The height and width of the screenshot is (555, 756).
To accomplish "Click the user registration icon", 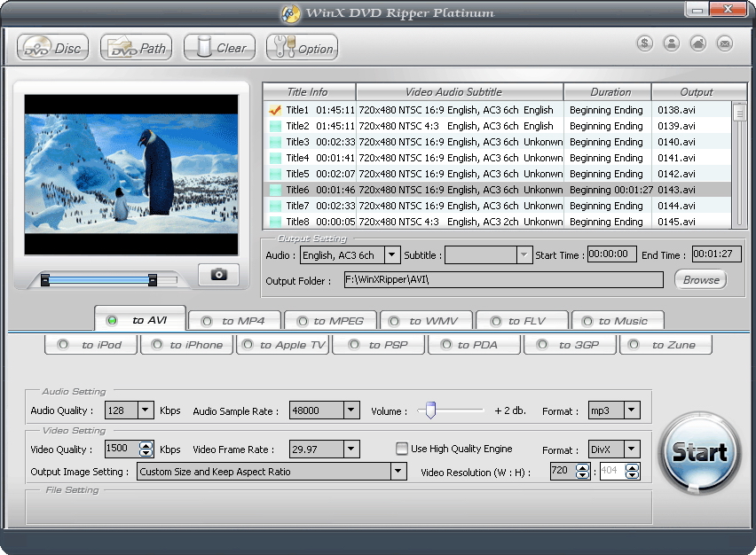I will [672, 43].
